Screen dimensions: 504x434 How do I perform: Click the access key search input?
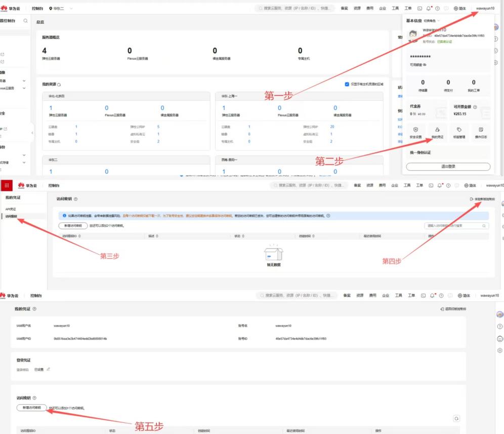[456, 226]
